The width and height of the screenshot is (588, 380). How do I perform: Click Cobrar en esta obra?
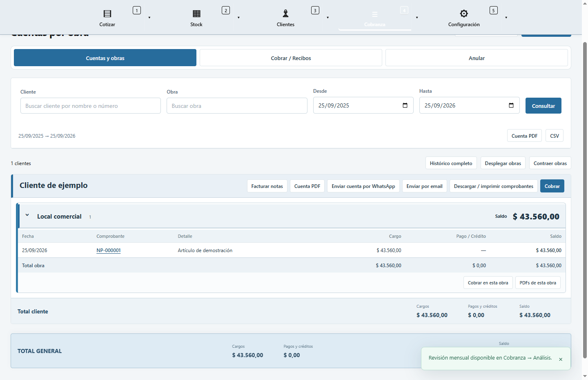pos(488,282)
